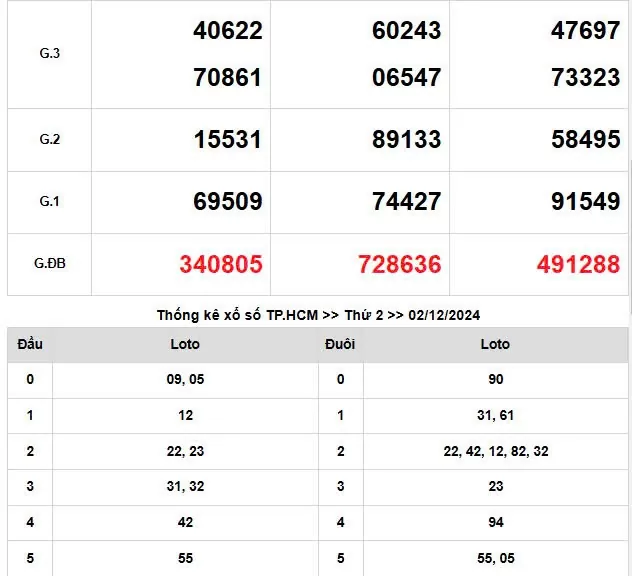
Task: Select the G.1 number 74427
Action: click(407, 202)
